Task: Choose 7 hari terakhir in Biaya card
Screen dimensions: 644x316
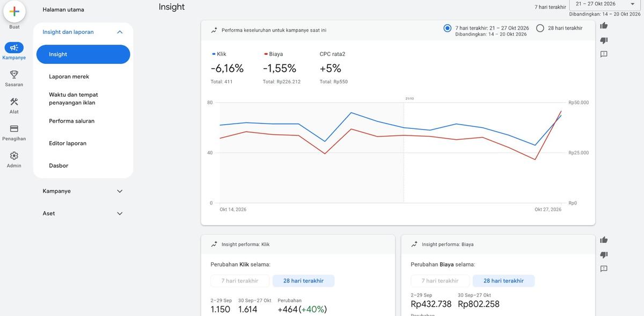Action: point(440,281)
